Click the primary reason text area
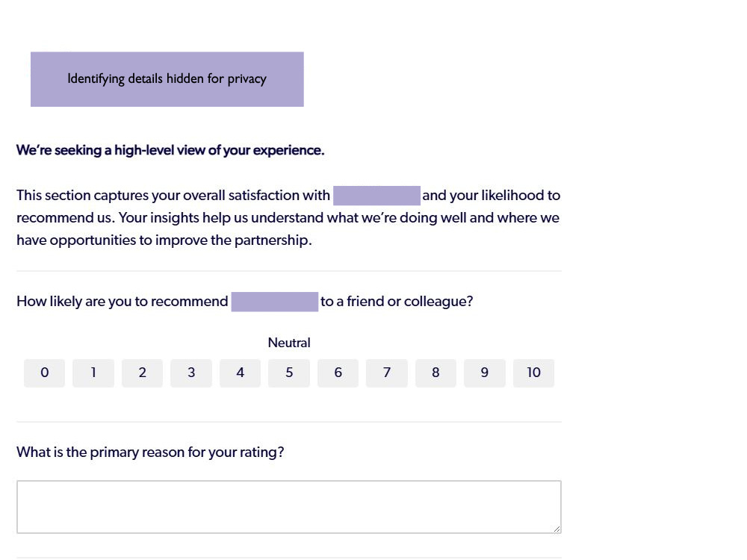 pos(288,507)
